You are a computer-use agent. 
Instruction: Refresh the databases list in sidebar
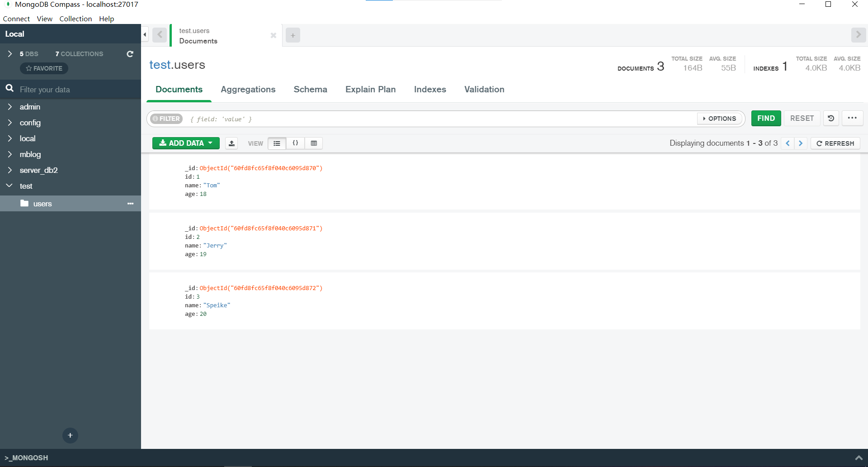(130, 54)
